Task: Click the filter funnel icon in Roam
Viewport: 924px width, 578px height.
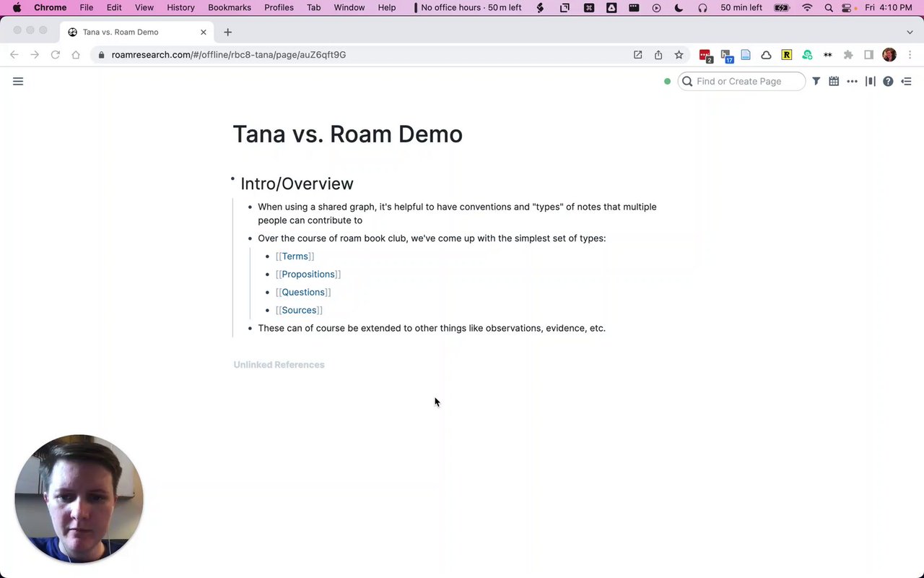Action: tap(816, 82)
